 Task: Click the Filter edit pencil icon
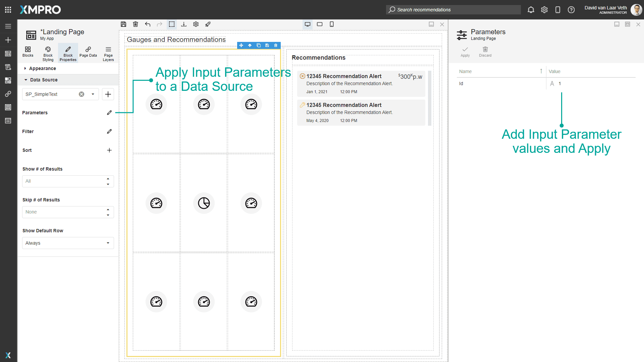point(109,131)
